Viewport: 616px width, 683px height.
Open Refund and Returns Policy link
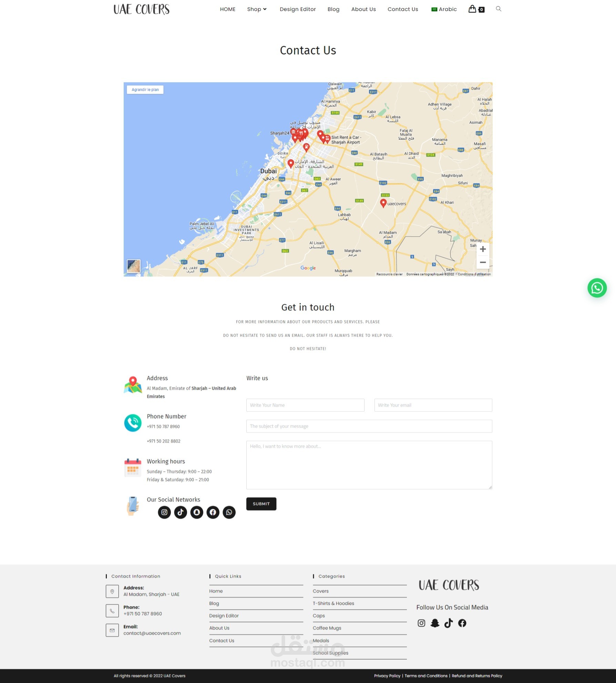click(x=477, y=676)
